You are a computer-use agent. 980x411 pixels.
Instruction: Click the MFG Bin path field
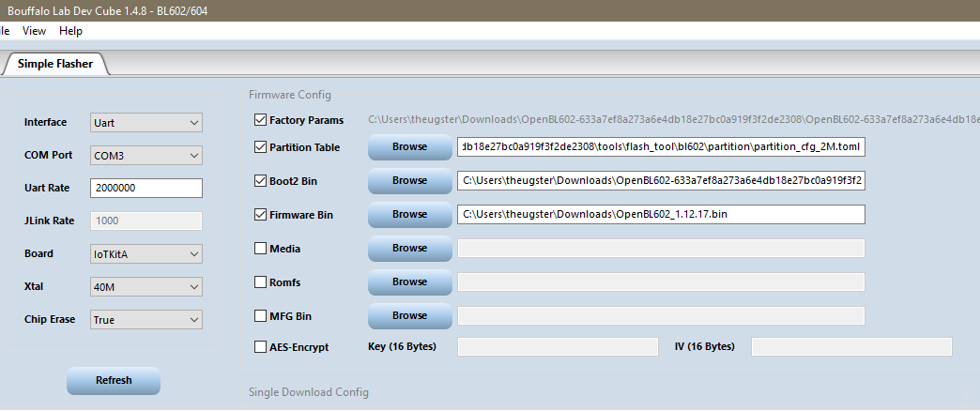pyautogui.click(x=661, y=315)
